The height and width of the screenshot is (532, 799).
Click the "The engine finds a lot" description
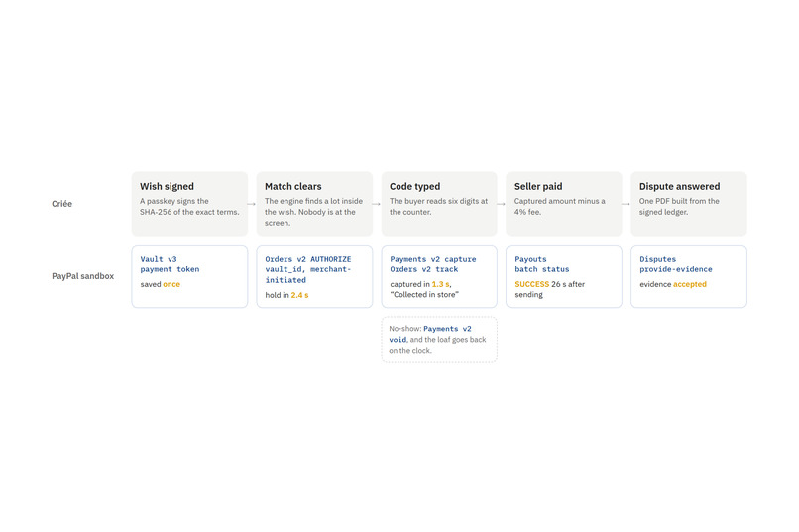[313, 212]
